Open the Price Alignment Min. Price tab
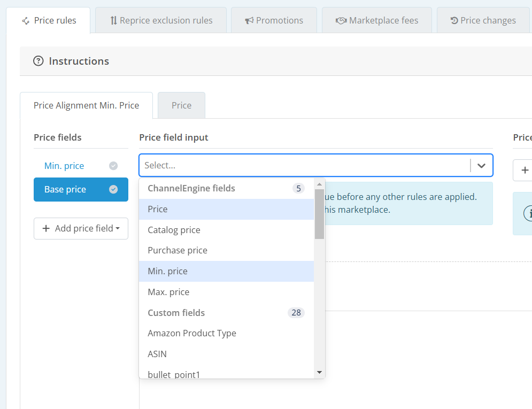Viewport: 532px width, 409px height. tap(86, 105)
